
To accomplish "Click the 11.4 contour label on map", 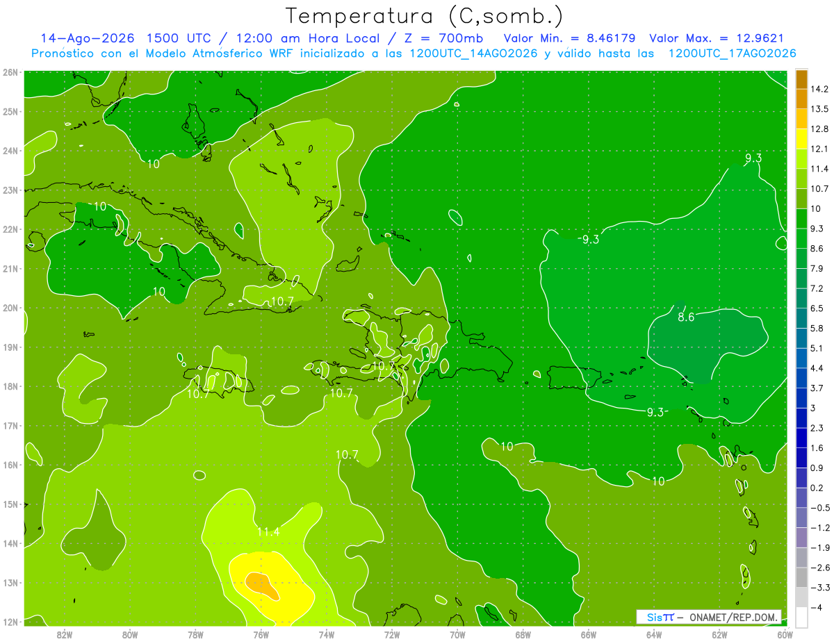I will (268, 532).
